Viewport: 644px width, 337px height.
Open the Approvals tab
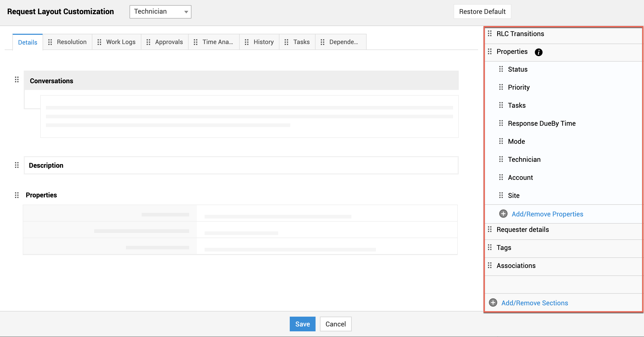(x=169, y=42)
